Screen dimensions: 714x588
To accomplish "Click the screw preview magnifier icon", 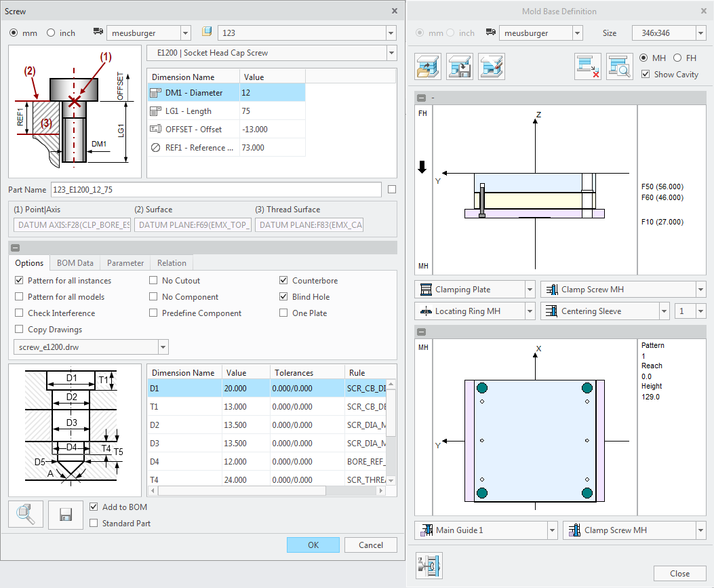I will [26, 514].
